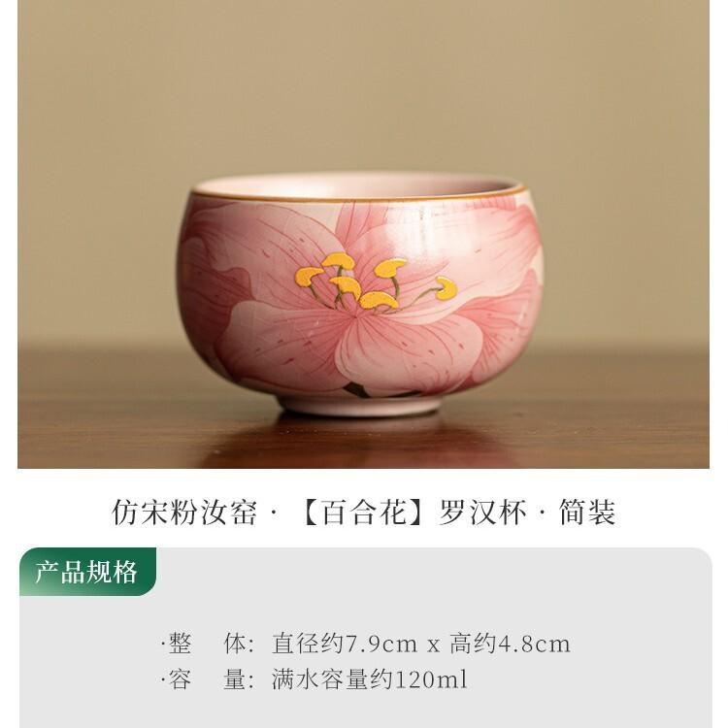Click the green 产品规格 label

click(87, 571)
